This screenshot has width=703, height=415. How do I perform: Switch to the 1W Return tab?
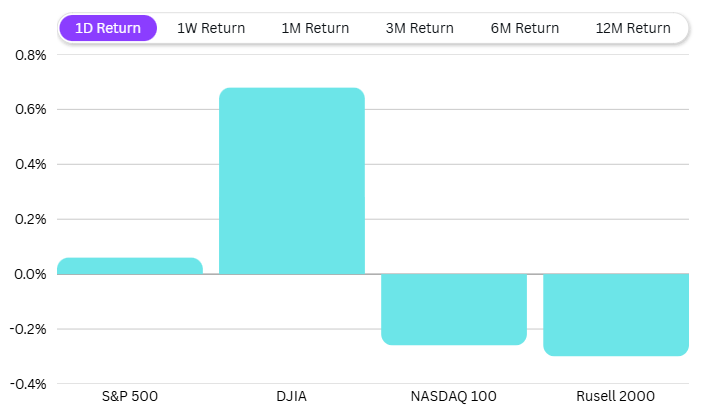(x=211, y=28)
